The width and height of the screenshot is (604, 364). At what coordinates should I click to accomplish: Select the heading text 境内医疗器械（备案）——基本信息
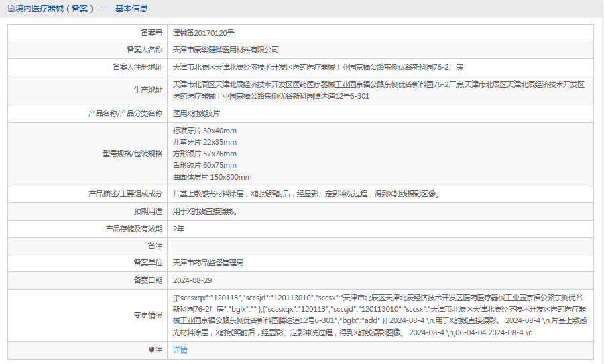(81, 9)
